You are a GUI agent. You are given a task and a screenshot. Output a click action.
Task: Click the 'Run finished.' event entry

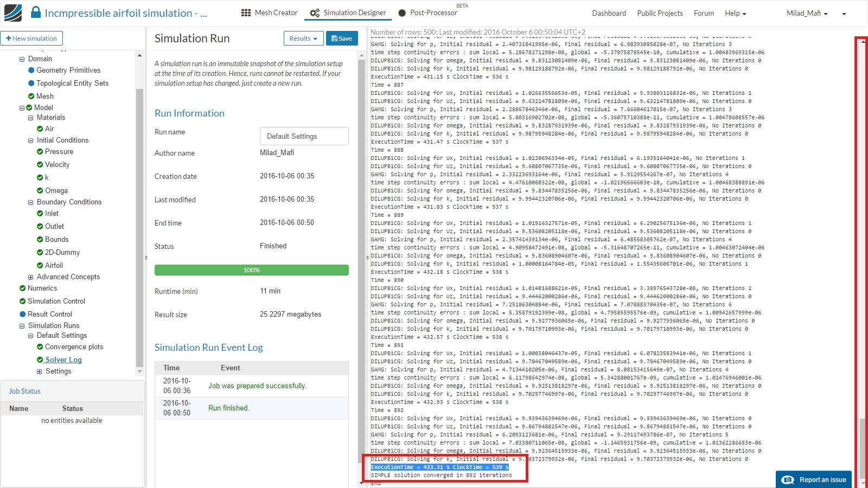click(229, 408)
